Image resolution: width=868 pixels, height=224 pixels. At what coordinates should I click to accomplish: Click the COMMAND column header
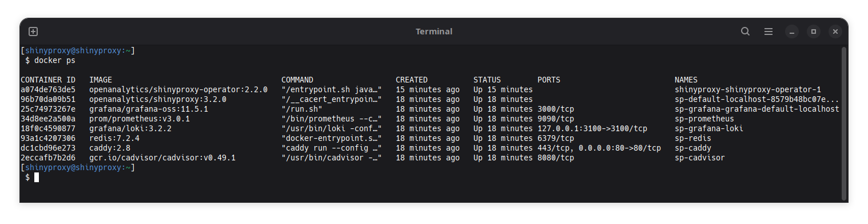pyautogui.click(x=297, y=80)
